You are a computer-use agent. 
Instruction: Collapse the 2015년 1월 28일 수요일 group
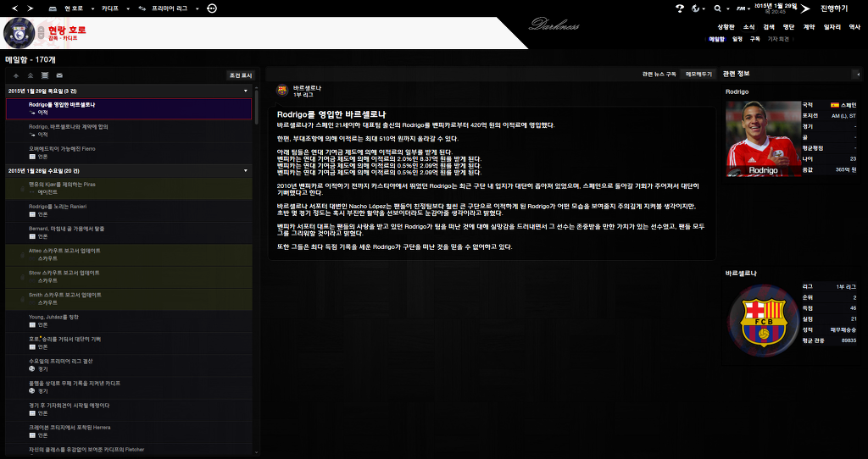point(246,171)
